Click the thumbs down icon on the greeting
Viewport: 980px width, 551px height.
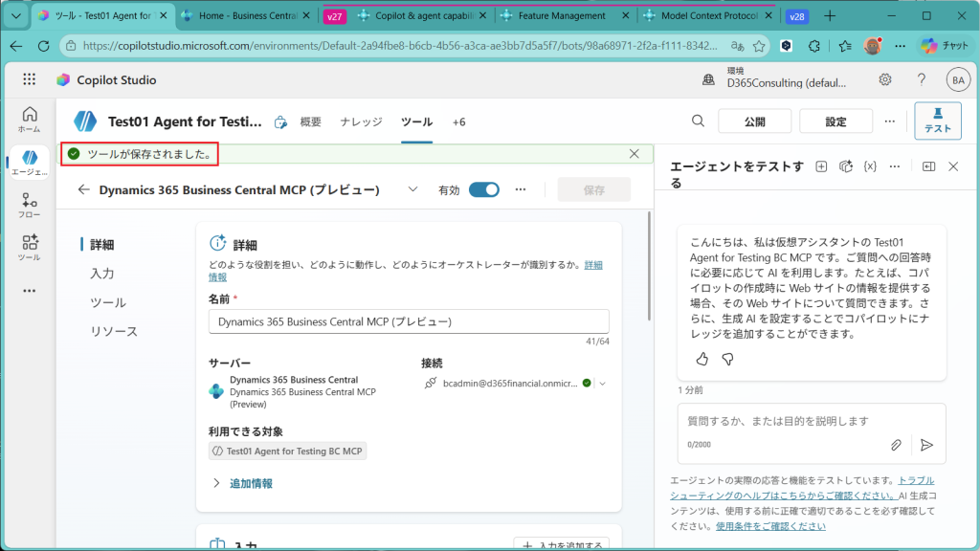(727, 359)
